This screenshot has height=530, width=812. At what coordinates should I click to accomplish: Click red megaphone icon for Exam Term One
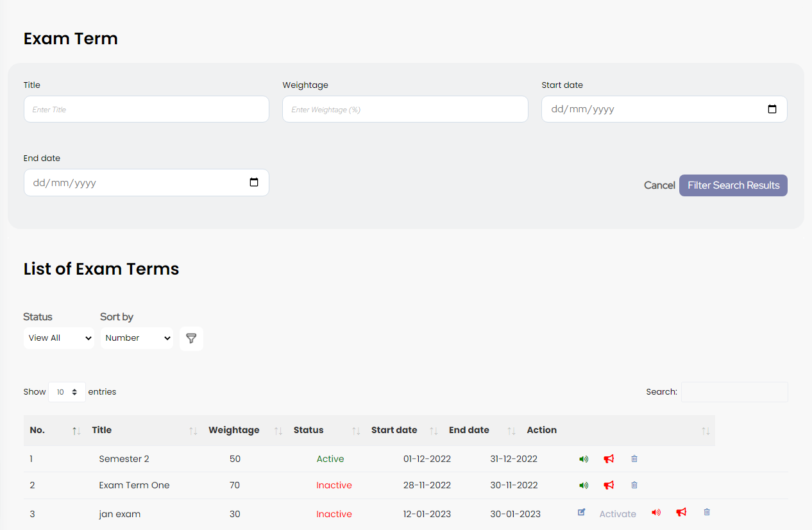(x=609, y=485)
